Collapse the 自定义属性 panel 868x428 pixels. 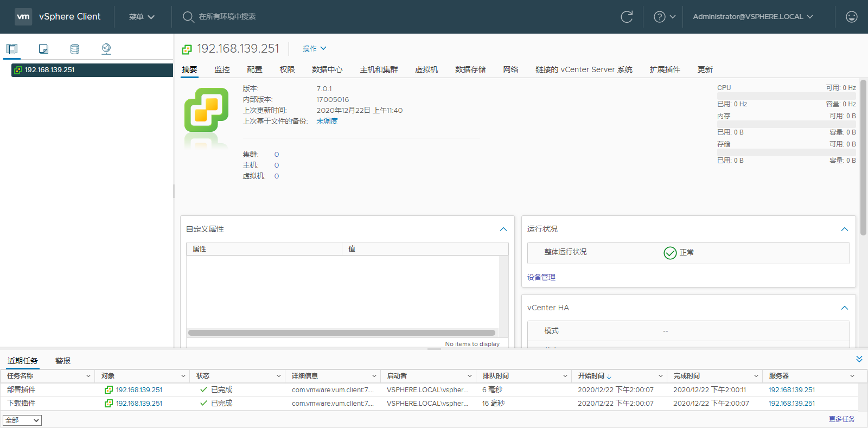click(503, 229)
